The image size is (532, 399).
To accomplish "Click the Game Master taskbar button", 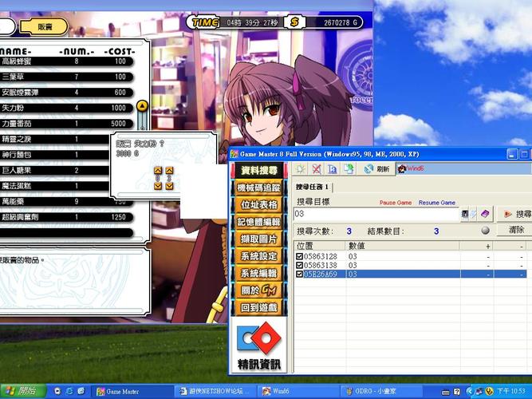I will pos(132,391).
